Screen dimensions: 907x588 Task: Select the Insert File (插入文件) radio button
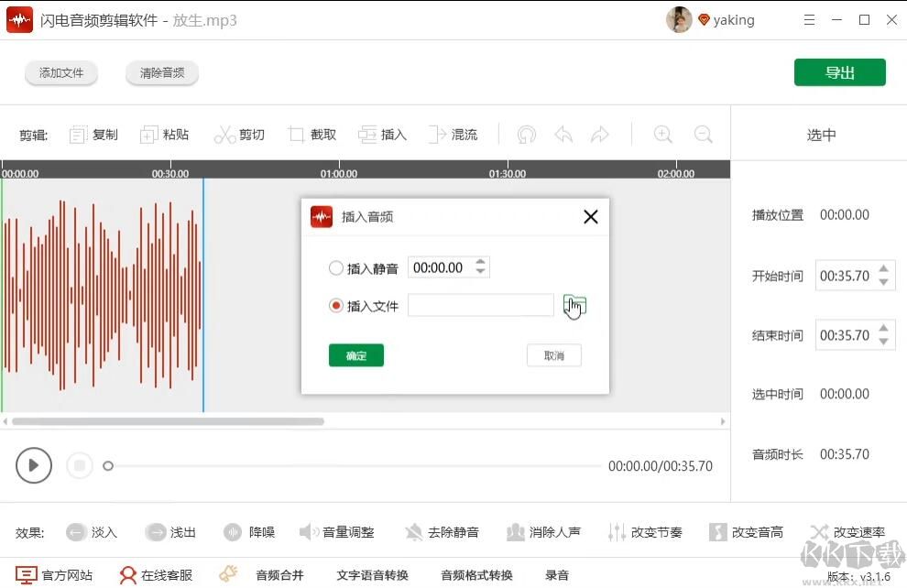pyautogui.click(x=336, y=306)
